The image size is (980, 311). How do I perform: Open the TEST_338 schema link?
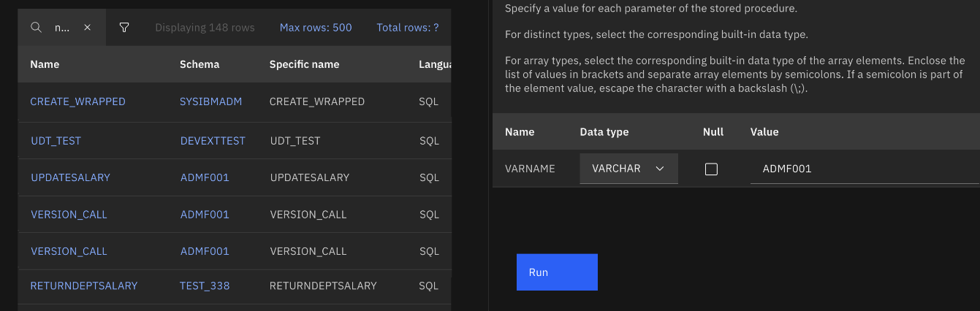pyautogui.click(x=205, y=285)
